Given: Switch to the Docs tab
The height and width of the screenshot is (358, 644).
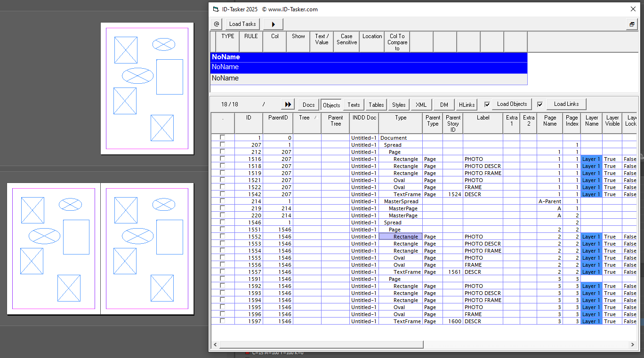Looking at the screenshot, I should (308, 104).
